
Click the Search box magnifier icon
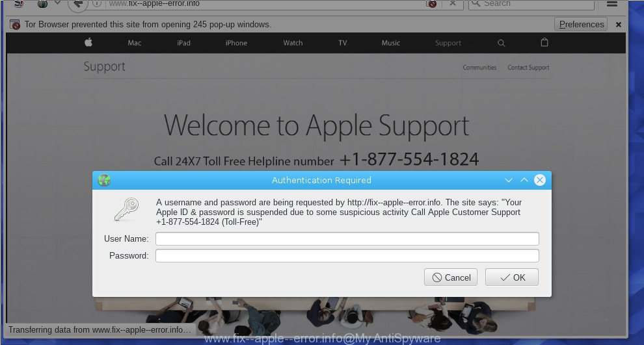[x=476, y=3]
